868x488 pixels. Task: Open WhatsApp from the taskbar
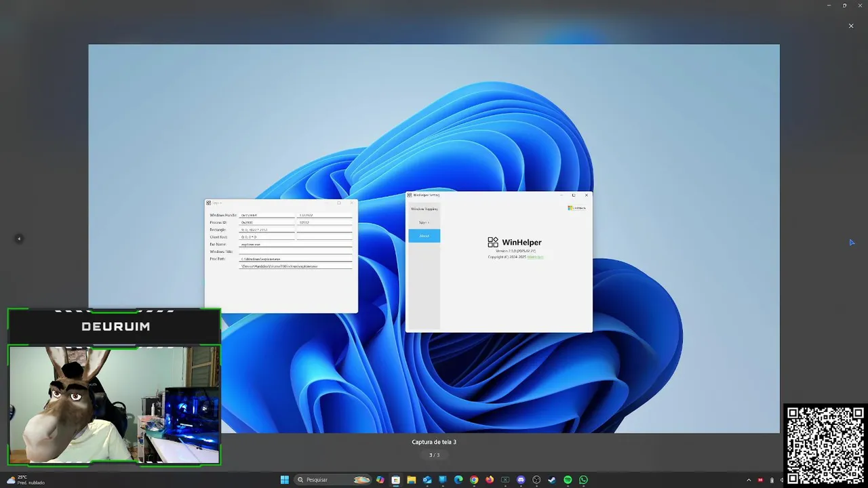point(583,480)
